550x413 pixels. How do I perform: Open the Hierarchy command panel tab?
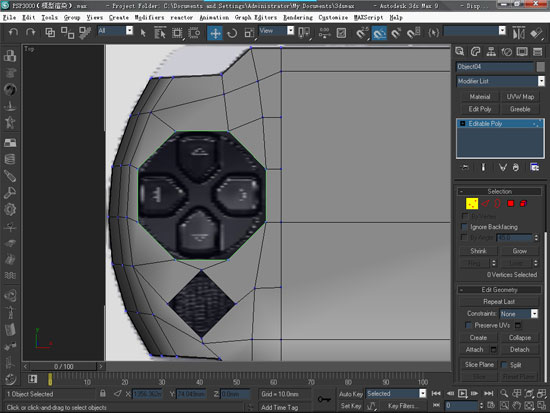coord(491,52)
